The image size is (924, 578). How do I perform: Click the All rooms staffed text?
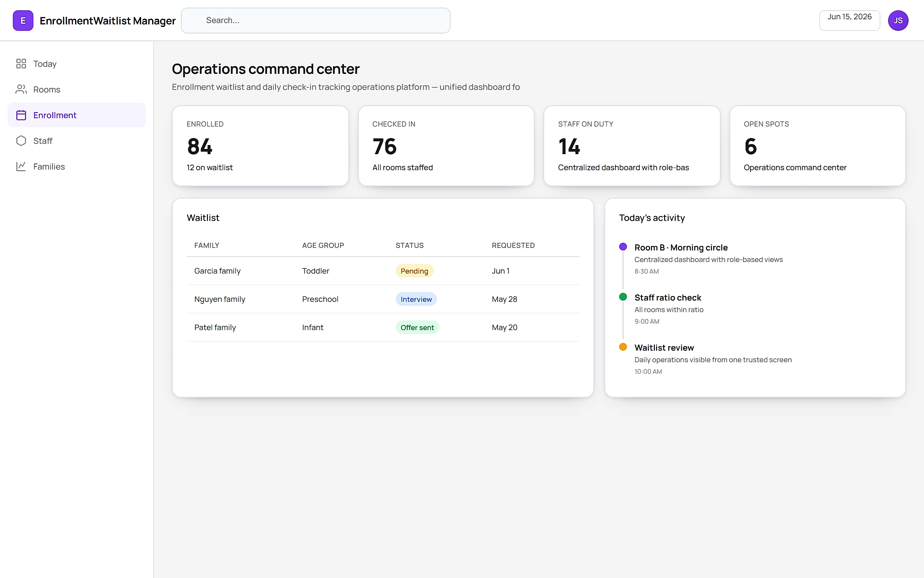point(402,167)
